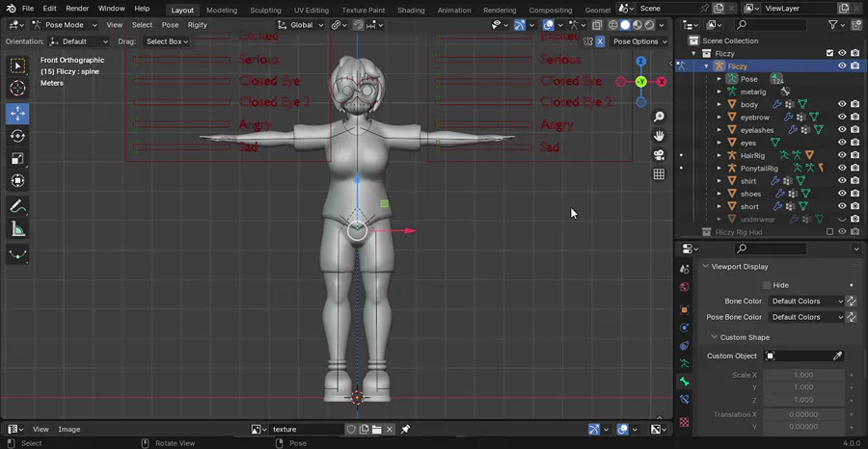Select the Scale tool
This screenshot has height=449, width=868.
click(x=17, y=159)
